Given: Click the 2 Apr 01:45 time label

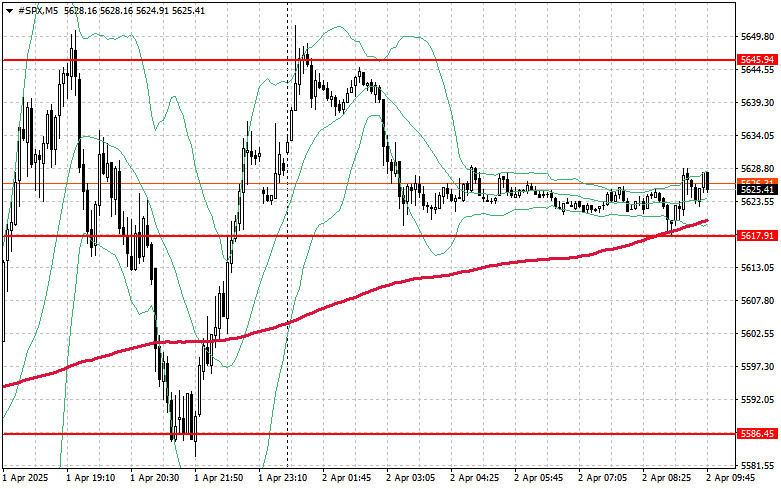Looking at the screenshot, I should tap(347, 478).
